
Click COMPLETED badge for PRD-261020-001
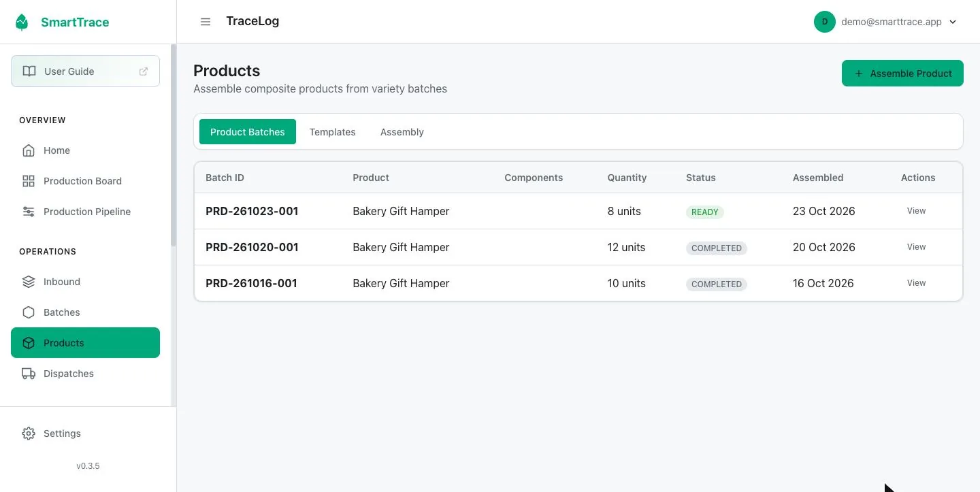717,248
